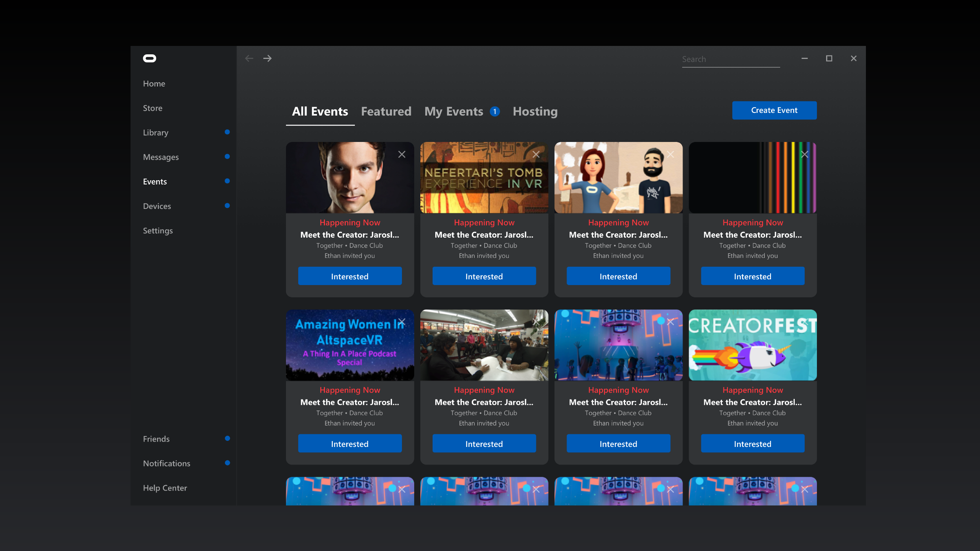This screenshot has height=551, width=980.
Task: Click the Create Event button
Action: coord(774,110)
